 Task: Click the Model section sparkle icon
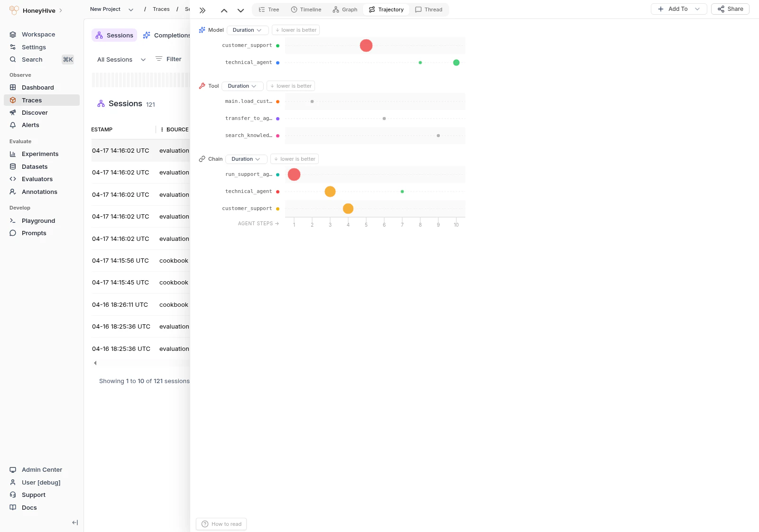pyautogui.click(x=202, y=30)
